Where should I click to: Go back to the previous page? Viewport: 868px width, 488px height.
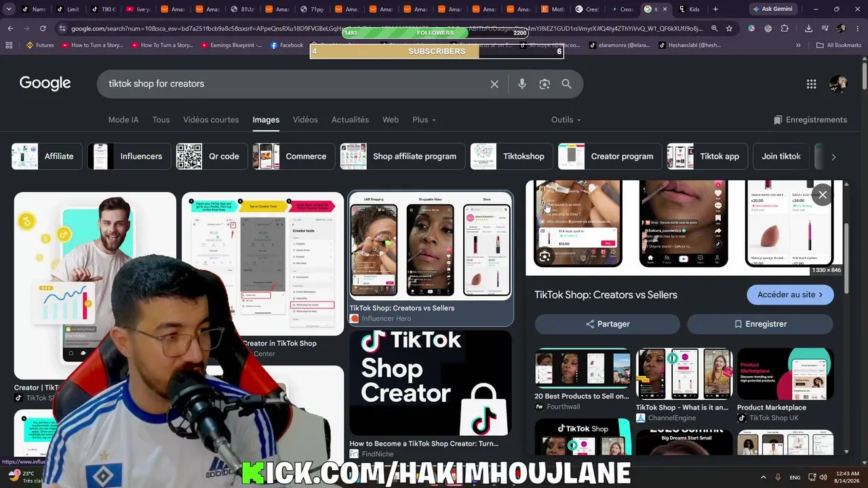coord(10,28)
